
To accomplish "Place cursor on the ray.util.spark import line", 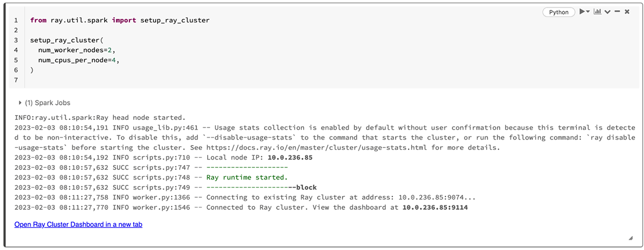I will pyautogui.click(x=120, y=20).
